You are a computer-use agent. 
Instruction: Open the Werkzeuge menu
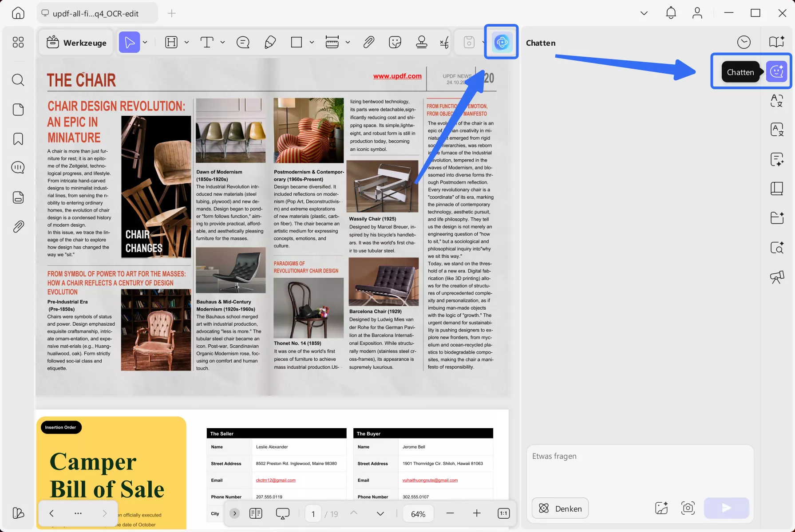[77, 43]
